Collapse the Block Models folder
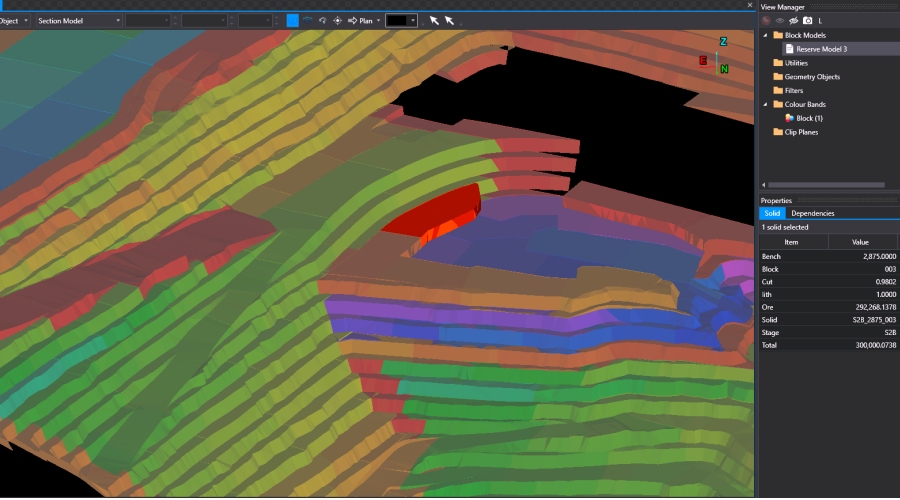This screenshot has width=900, height=500. click(766, 35)
